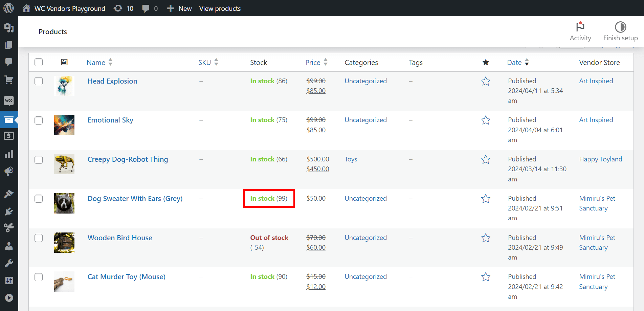Viewport: 644px width, 311px height.
Task: Check the Emotional Sky row checkbox
Action: [x=39, y=120]
